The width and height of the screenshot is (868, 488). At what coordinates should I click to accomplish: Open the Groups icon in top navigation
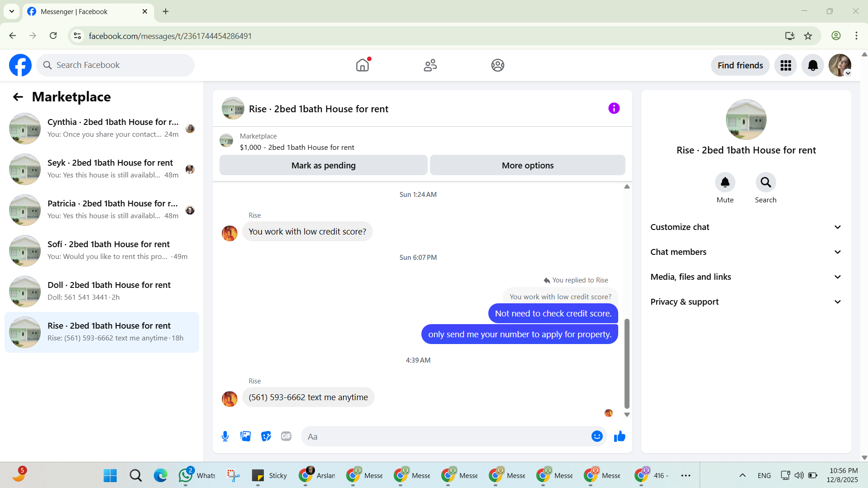click(497, 65)
